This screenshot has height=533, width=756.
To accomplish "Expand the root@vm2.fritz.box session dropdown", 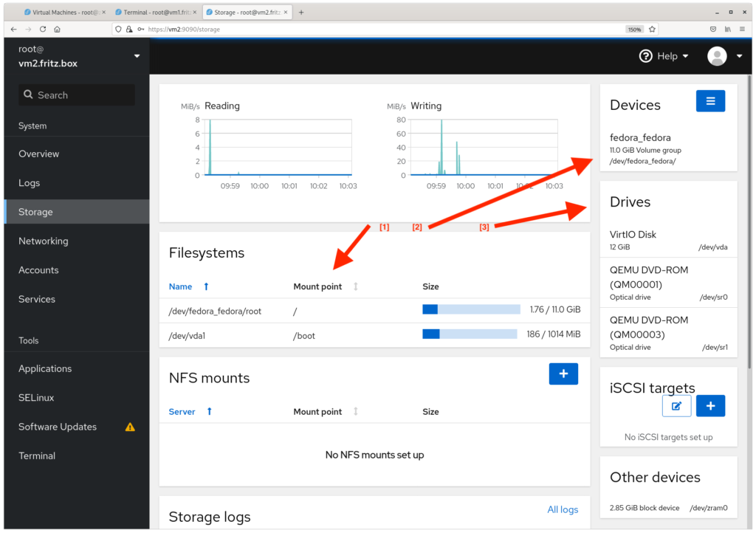I will coord(136,55).
